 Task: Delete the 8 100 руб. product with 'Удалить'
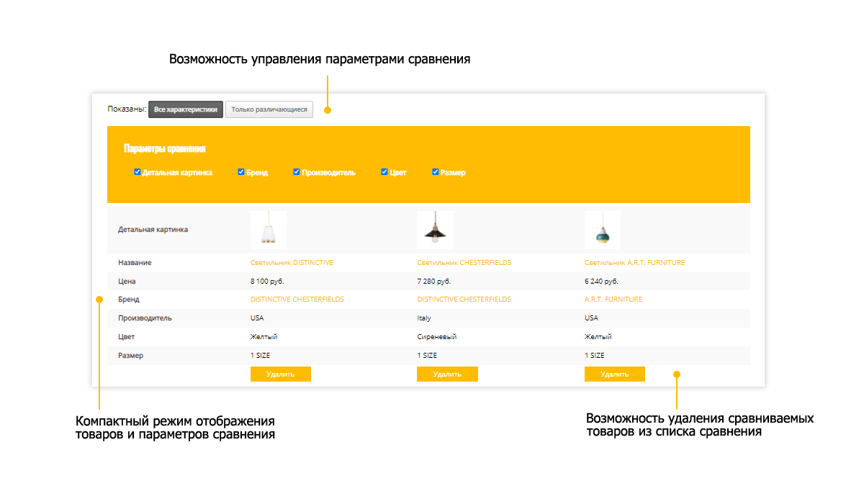(281, 374)
